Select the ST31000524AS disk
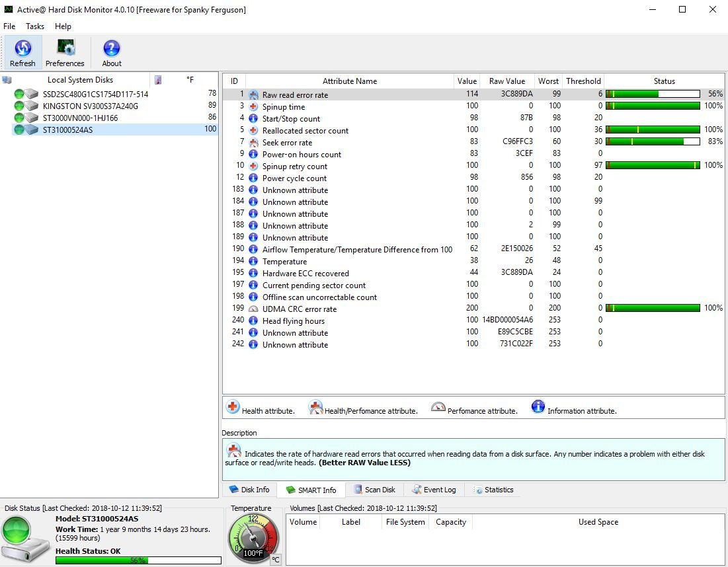The height and width of the screenshot is (567, 728). point(67,130)
